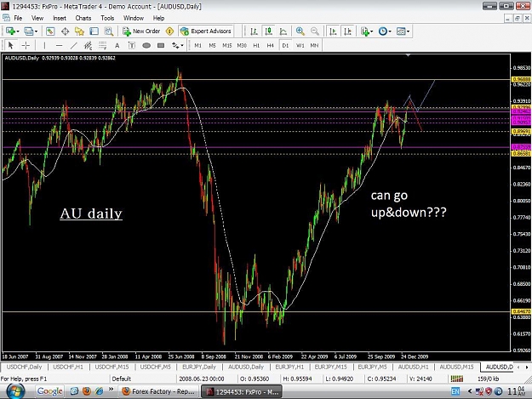Select the Text Label tool
The image size is (532, 399).
point(132,45)
